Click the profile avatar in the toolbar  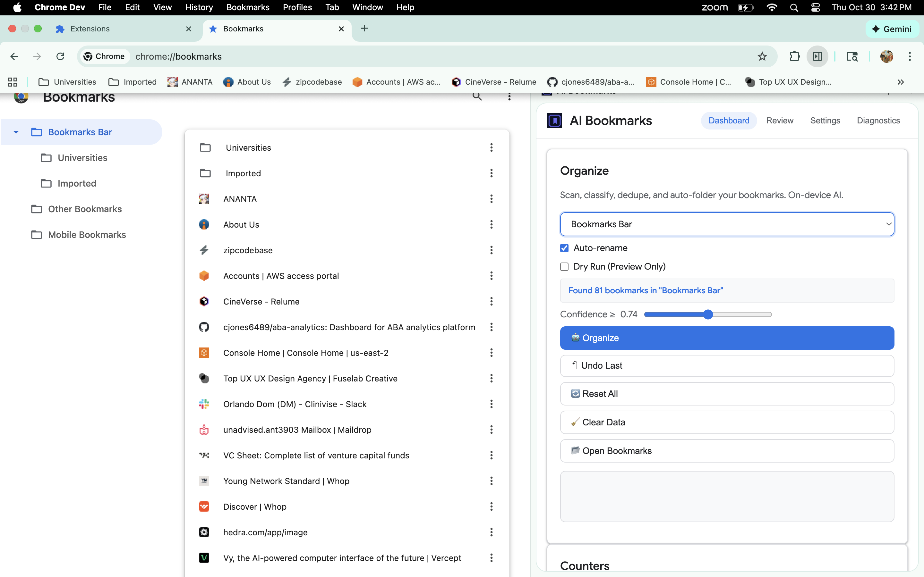point(886,56)
